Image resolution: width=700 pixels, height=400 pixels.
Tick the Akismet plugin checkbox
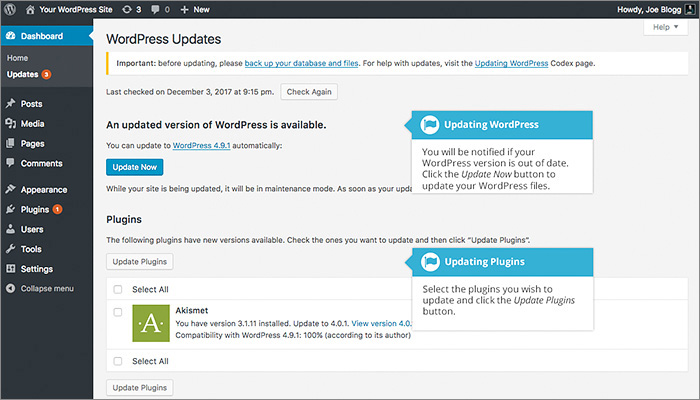pos(118,312)
